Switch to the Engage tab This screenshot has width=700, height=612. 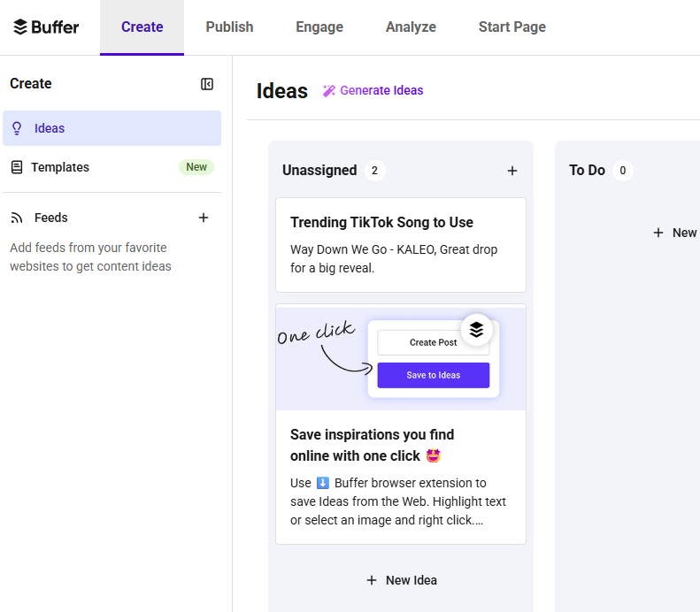(319, 27)
